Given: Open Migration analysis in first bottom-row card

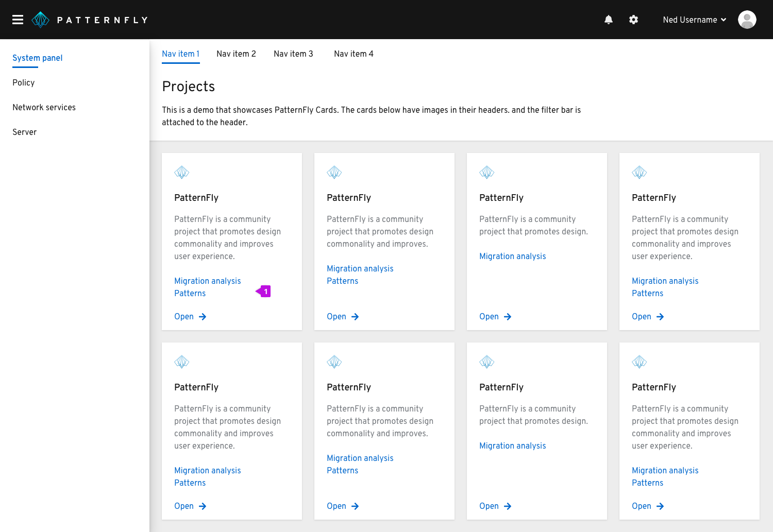Looking at the screenshot, I should [x=208, y=470].
